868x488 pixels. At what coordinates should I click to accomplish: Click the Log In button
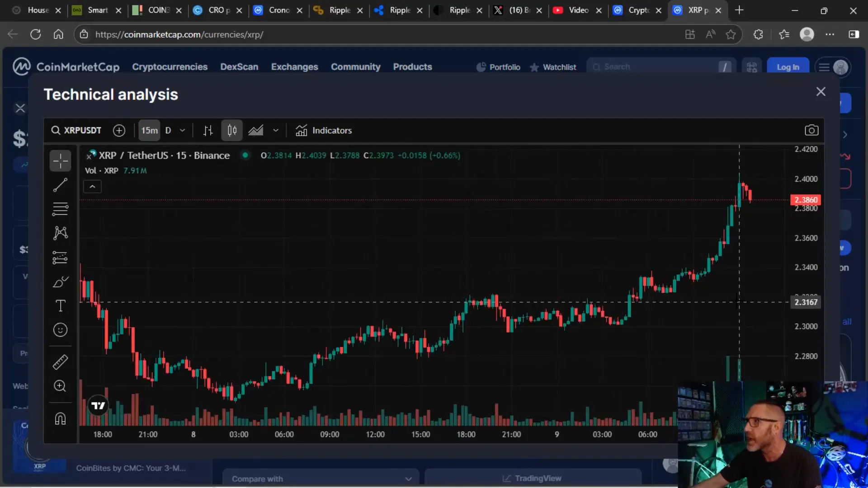788,67
